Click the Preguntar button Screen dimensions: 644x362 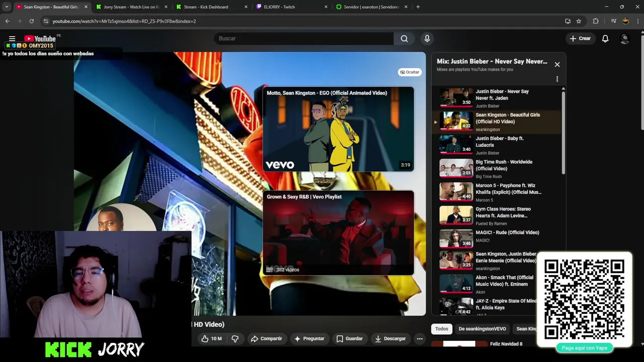point(309,339)
